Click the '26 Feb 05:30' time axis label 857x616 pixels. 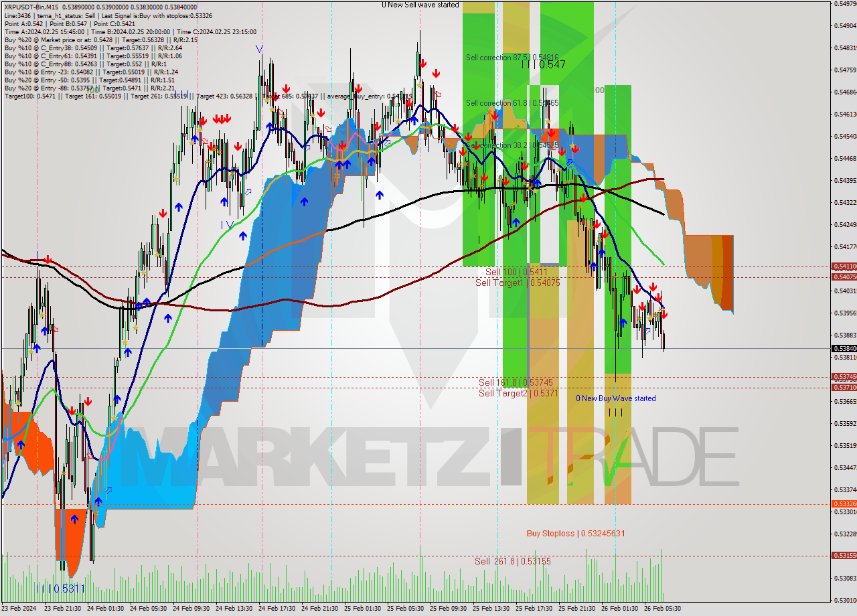pyautogui.click(x=664, y=609)
